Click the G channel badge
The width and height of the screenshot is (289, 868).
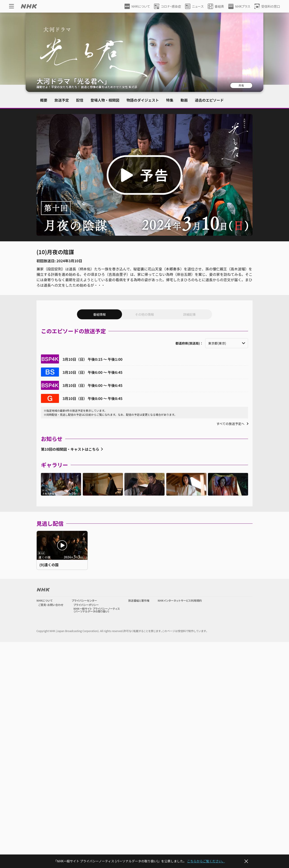pyautogui.click(x=50, y=398)
